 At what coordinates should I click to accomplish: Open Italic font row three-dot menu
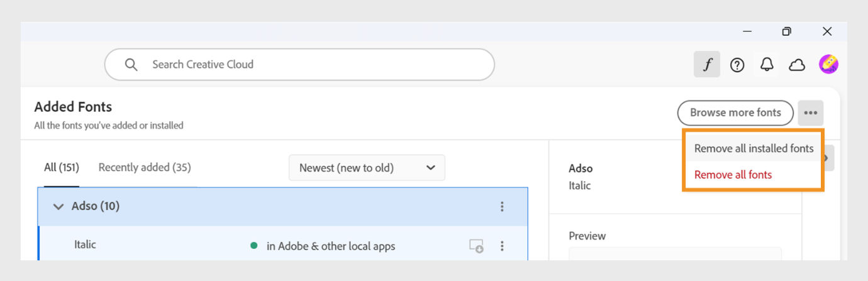pos(502,246)
